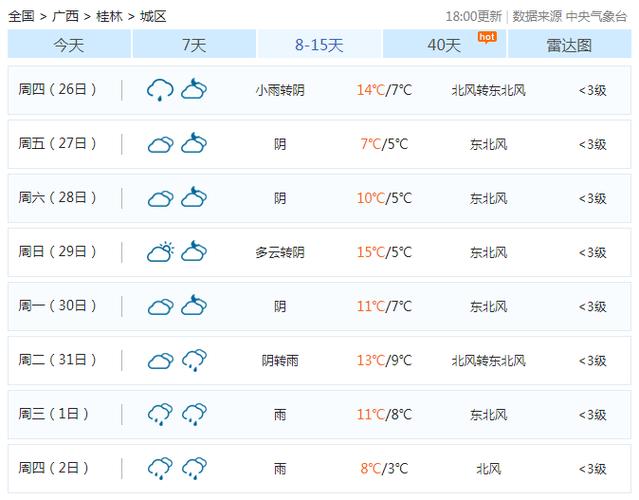Click the daytime overcast icon for 周六 28日

(x=161, y=199)
